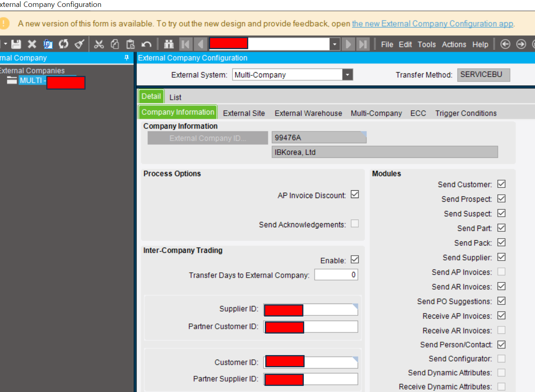Click the Cut scissors icon
This screenshot has height=392, width=535.
[x=99, y=44]
